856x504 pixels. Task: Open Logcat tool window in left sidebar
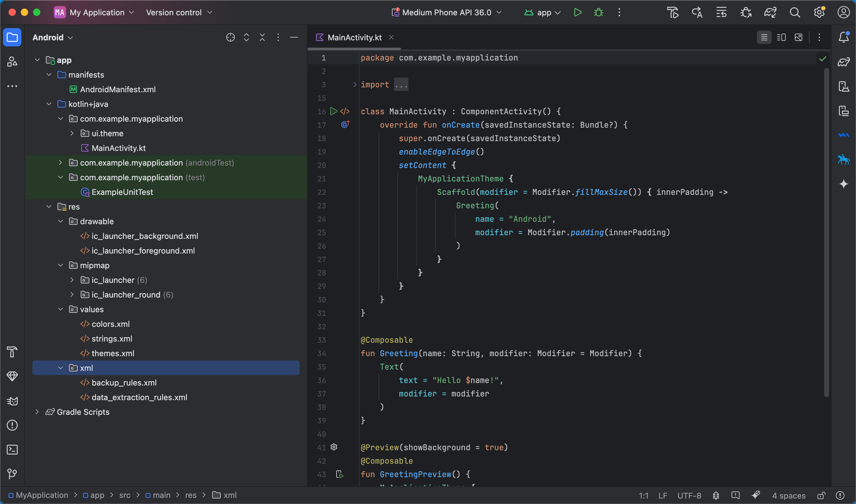click(x=12, y=401)
